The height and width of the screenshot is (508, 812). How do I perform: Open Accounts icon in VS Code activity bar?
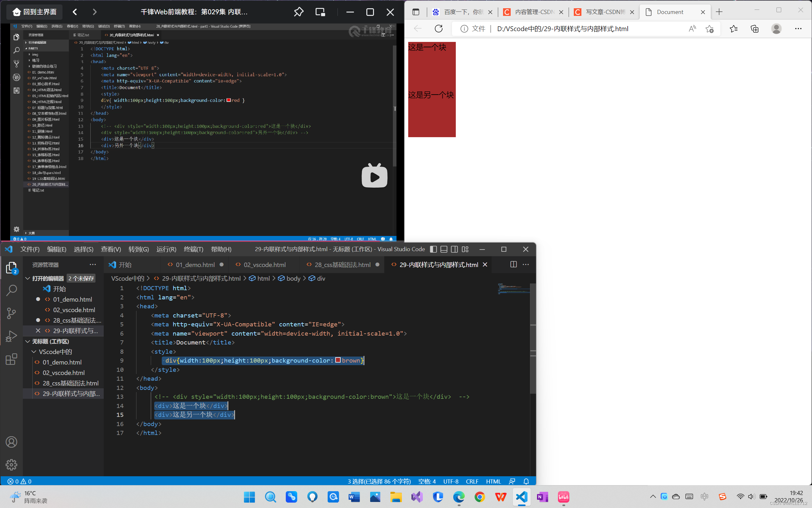pos(11,442)
